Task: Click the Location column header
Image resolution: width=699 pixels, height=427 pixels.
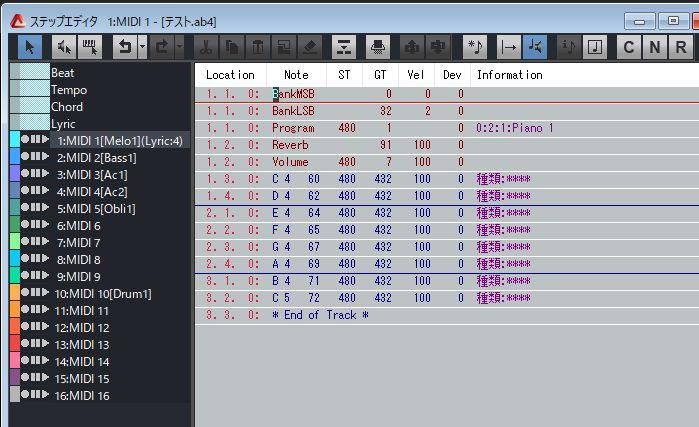Action: [230, 75]
